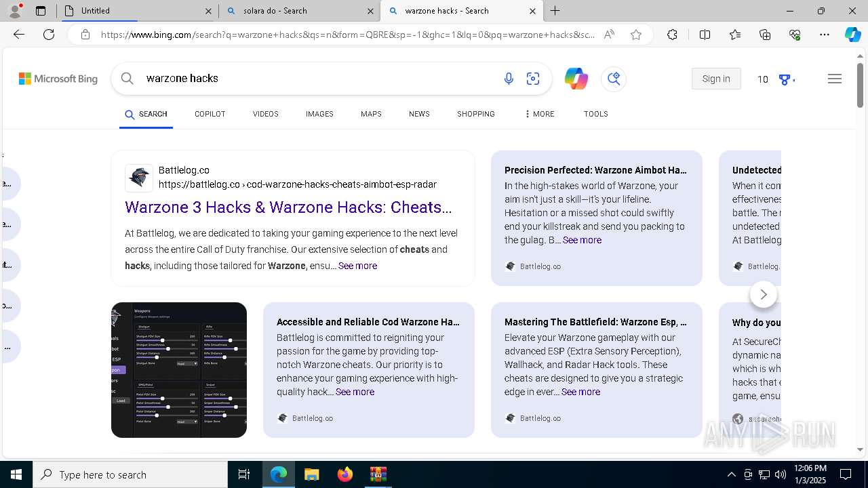Viewport: 868px width, 488px height.
Task: Open volume control in system tray
Action: (x=781, y=474)
